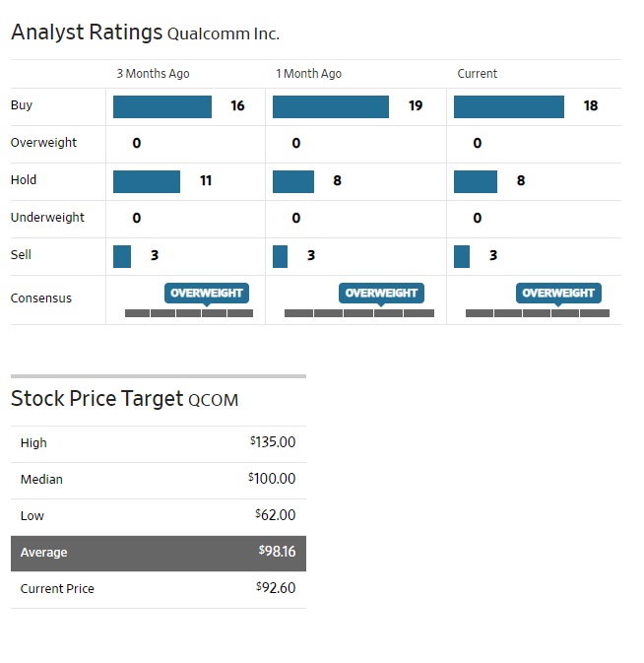Screen dimensions: 644x663
Task: Click the Stock Price Target QCOM heading
Action: tap(125, 399)
